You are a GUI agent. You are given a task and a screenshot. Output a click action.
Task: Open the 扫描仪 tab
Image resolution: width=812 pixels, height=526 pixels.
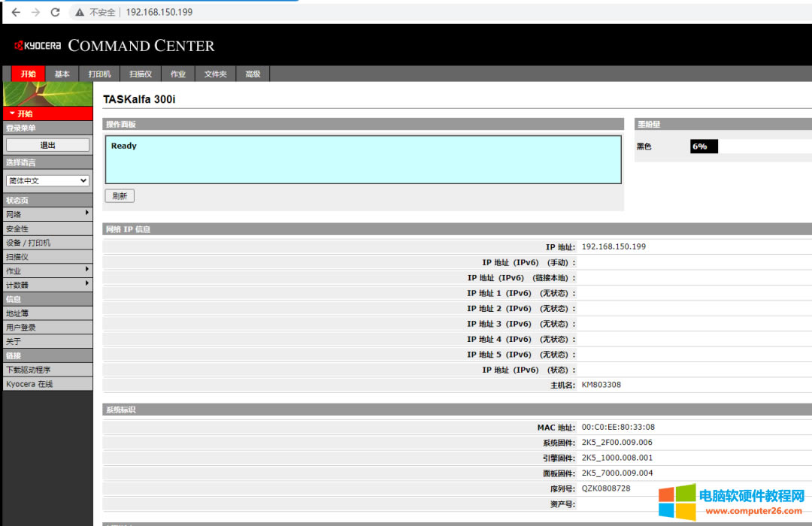tap(141, 74)
